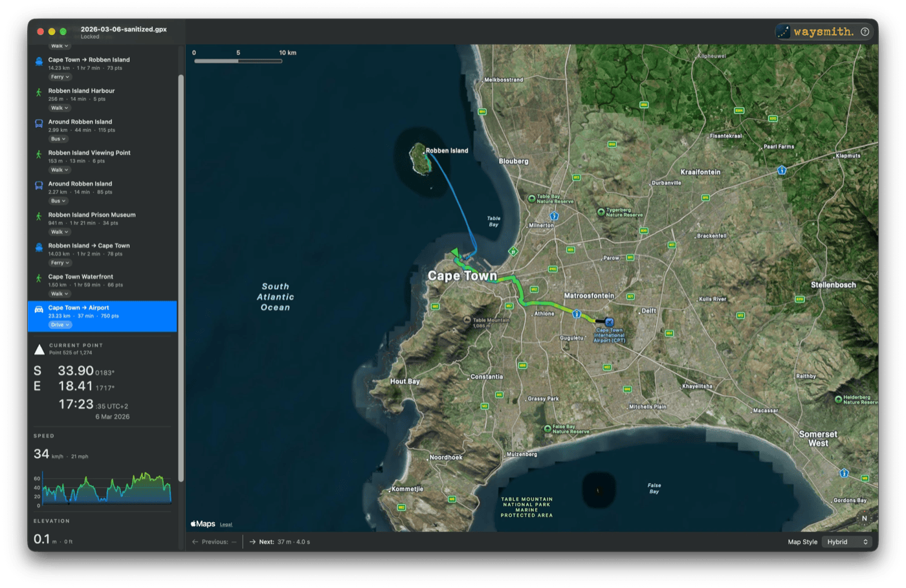Click the longitude value 18.41
The height and width of the screenshot is (588, 906).
[x=76, y=386]
